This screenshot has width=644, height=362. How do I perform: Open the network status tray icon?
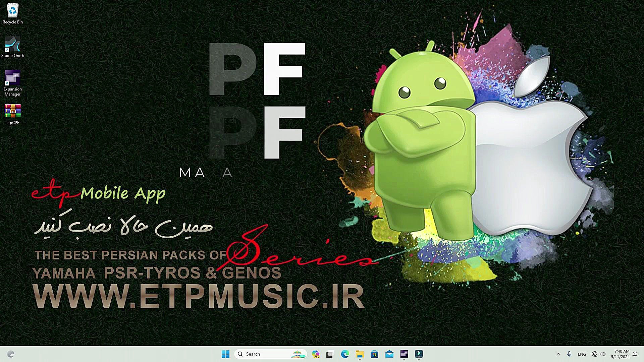[x=594, y=354]
